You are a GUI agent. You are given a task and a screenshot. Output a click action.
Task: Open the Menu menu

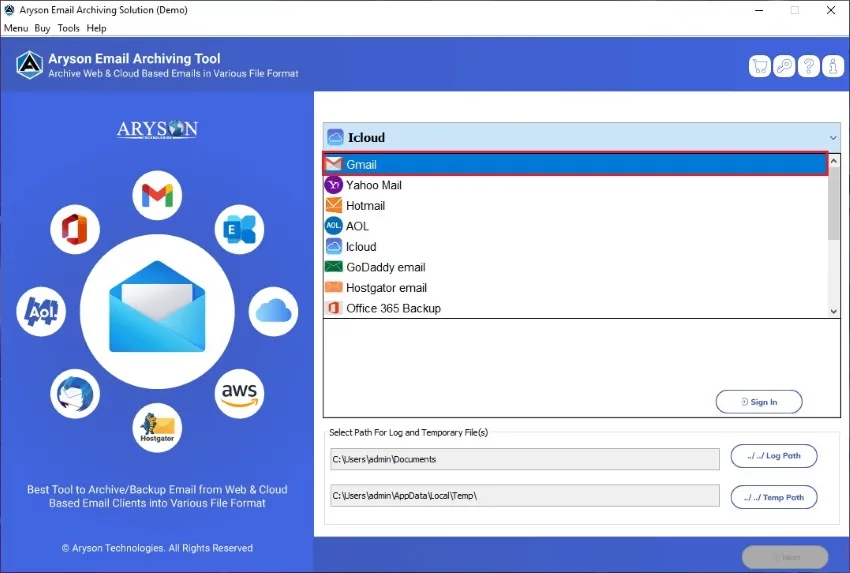16,28
